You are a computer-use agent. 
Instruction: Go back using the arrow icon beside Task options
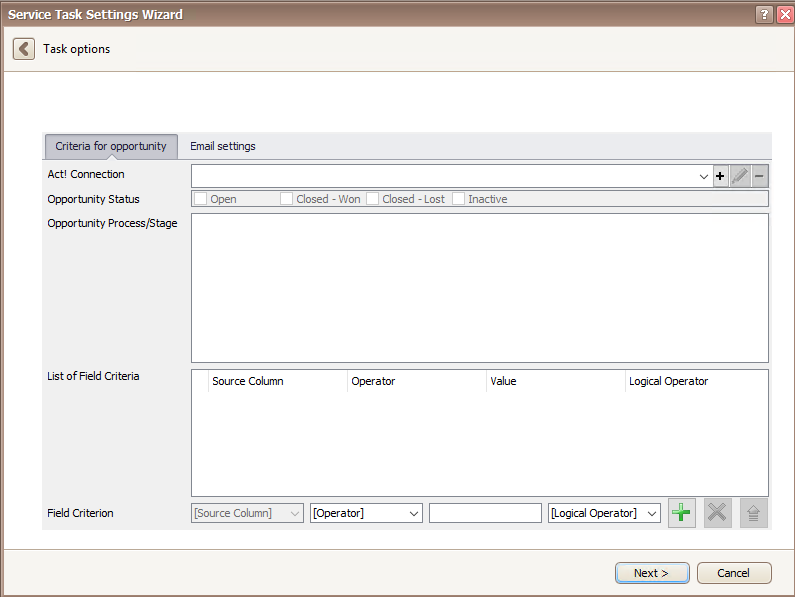point(24,49)
